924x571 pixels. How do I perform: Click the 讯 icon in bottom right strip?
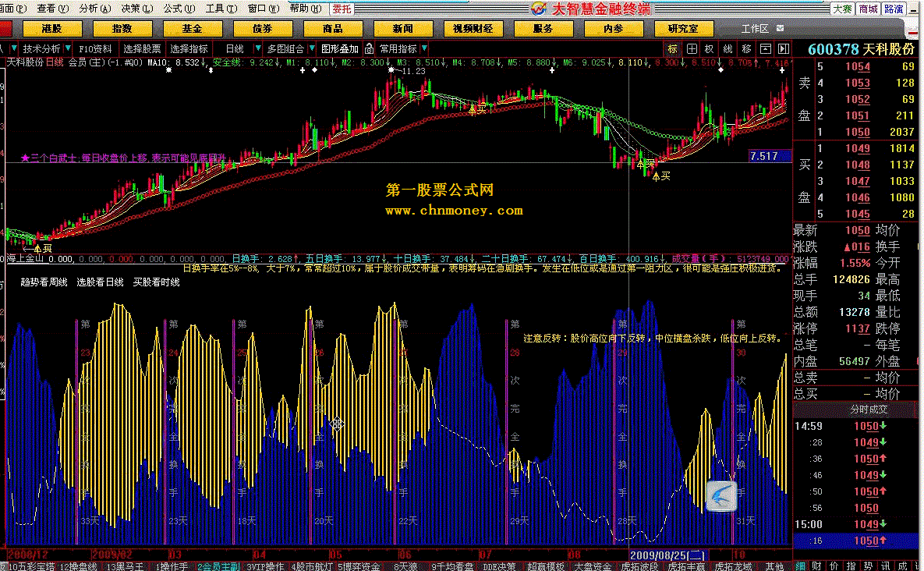(886, 566)
